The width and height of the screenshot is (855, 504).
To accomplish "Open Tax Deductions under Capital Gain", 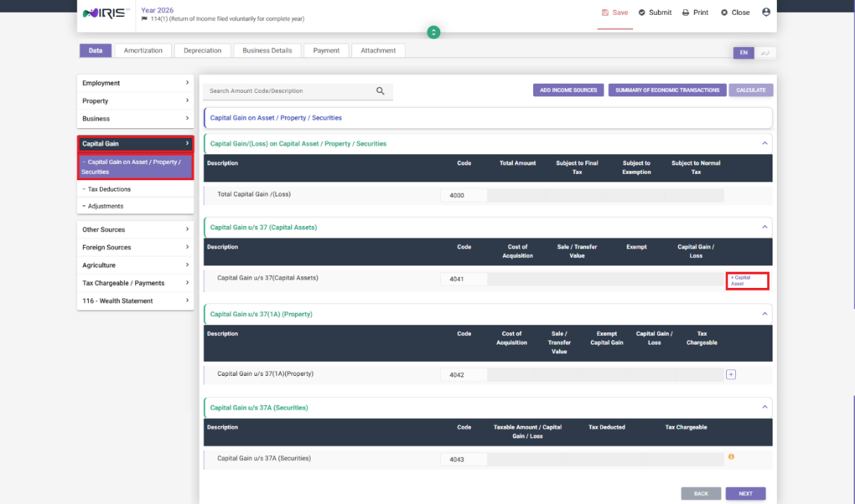I will click(x=135, y=189).
